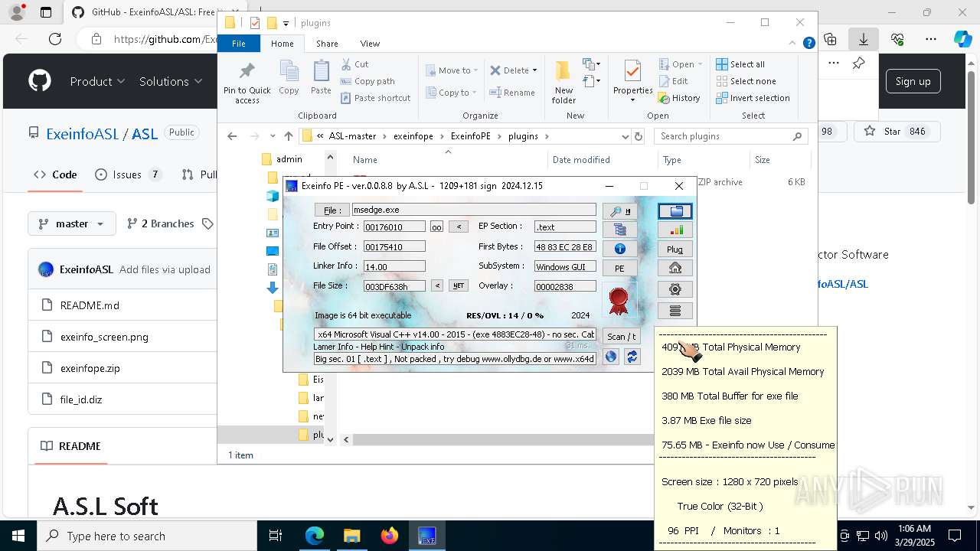Click Select none in the ribbon
This screenshot has width=980, height=551.
click(746, 81)
